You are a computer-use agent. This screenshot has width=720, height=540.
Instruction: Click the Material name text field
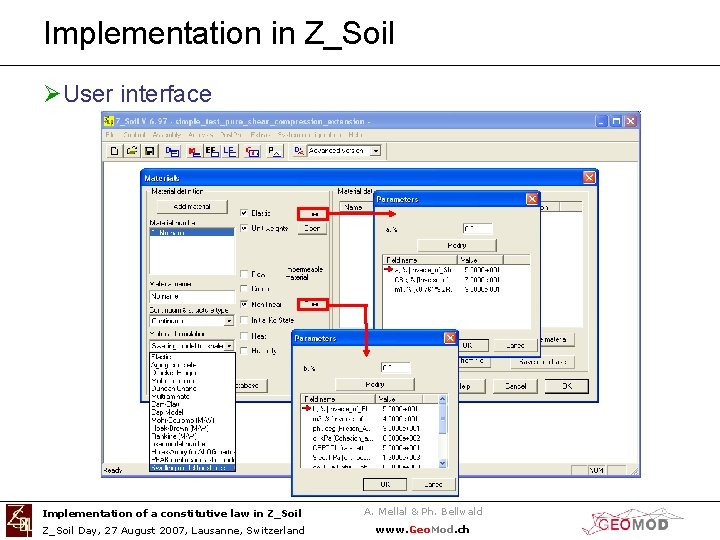coord(192,296)
